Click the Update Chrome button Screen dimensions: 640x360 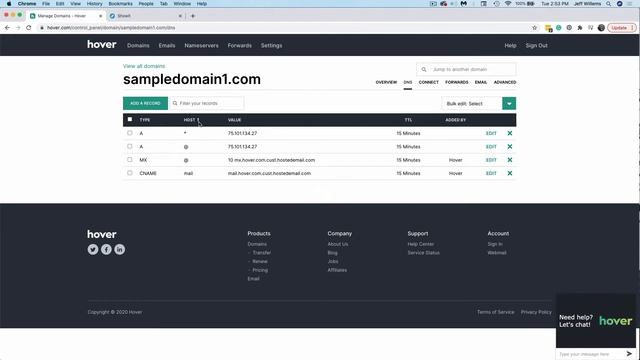coord(621,28)
